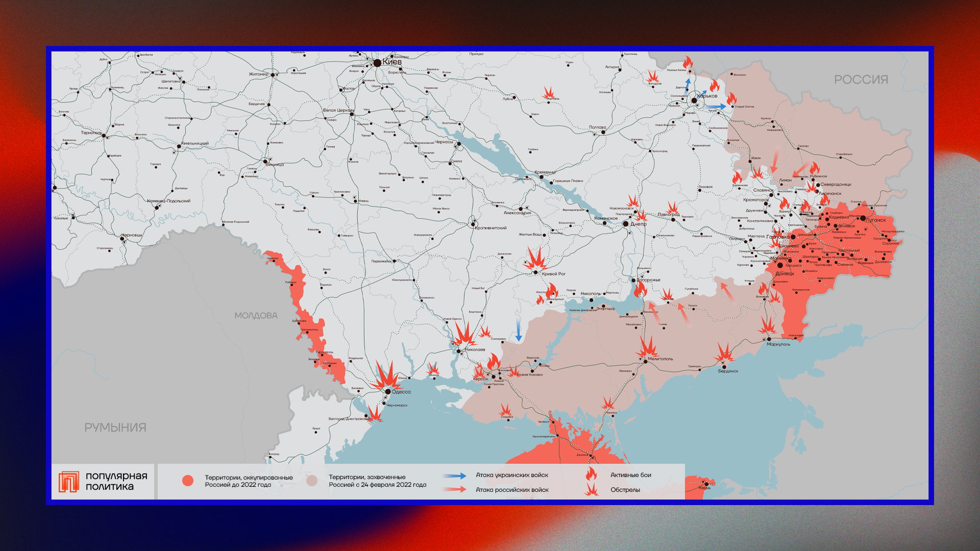Click the Александрия city label
The height and width of the screenshot is (551, 980).
(x=518, y=213)
